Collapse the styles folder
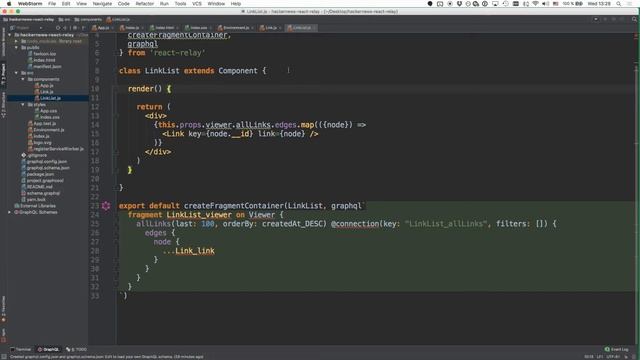 tap(23, 104)
